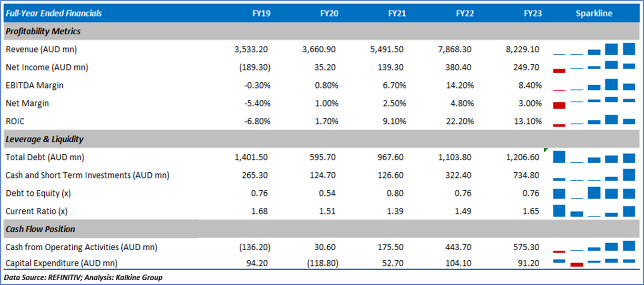The image size is (644, 285).
Task: Click the Revenue row sparkline chart
Action: point(594,49)
